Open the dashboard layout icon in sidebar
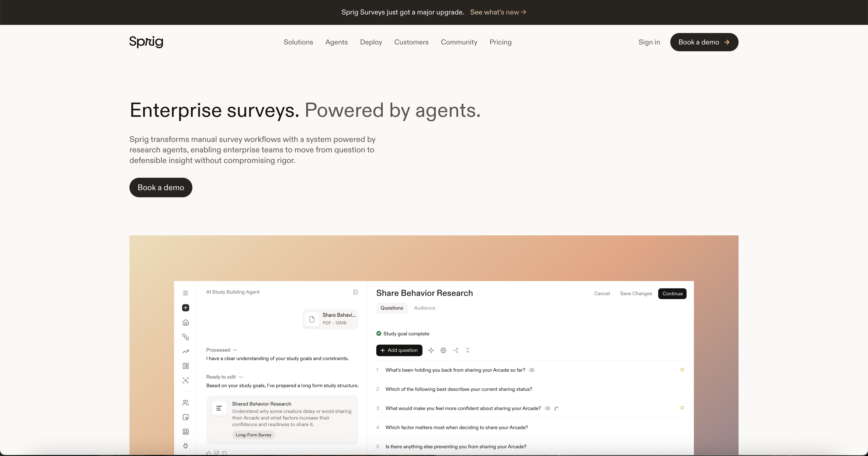Screen dimensions: 868x456 tap(185, 366)
